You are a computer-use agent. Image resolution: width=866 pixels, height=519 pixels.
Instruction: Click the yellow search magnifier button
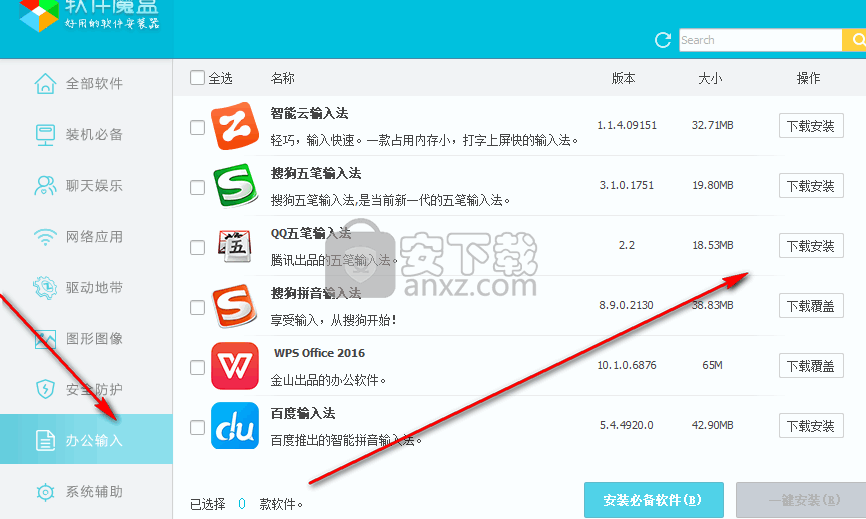(855, 40)
